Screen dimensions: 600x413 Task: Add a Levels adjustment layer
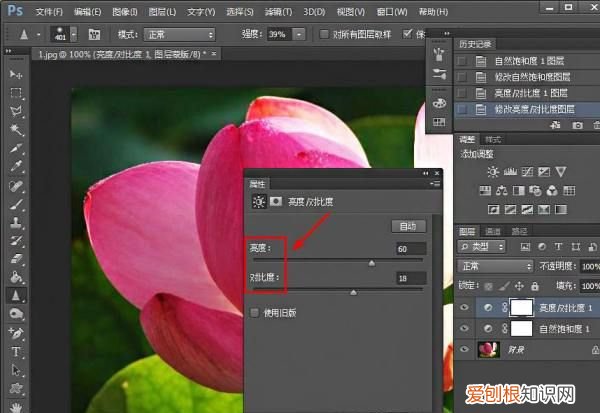point(510,172)
